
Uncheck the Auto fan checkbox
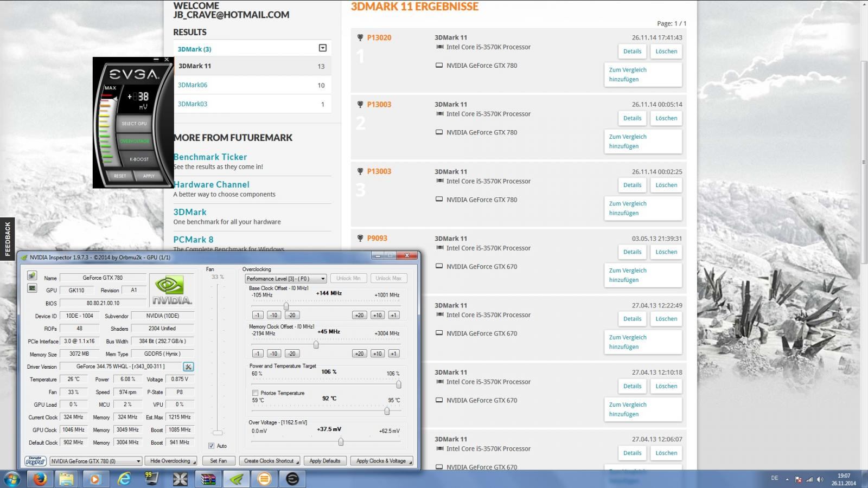pos(211,446)
